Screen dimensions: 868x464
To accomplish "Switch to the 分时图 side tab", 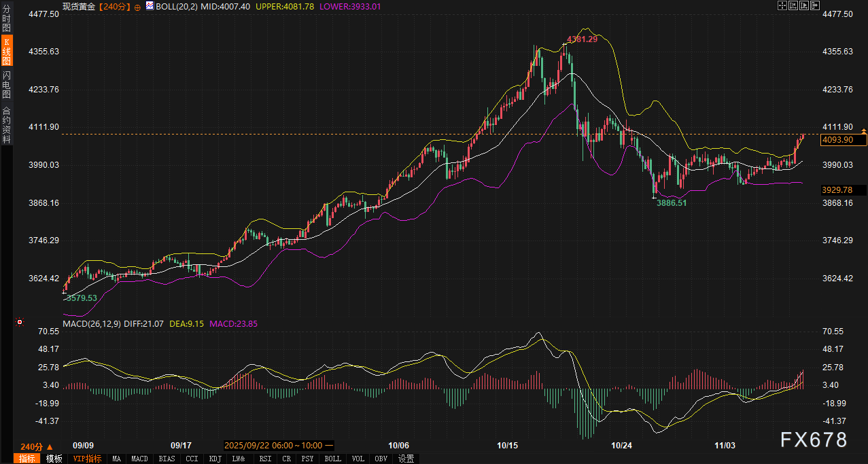I will (6, 18).
